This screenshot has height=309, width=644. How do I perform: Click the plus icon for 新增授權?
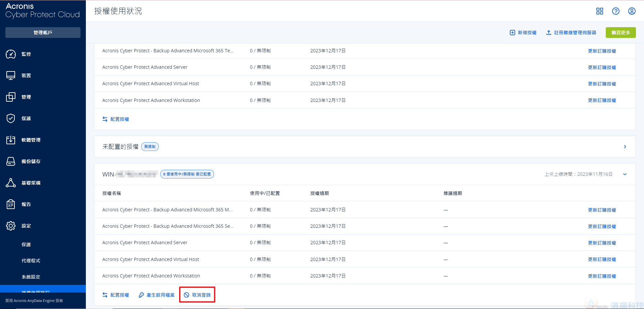(513, 33)
